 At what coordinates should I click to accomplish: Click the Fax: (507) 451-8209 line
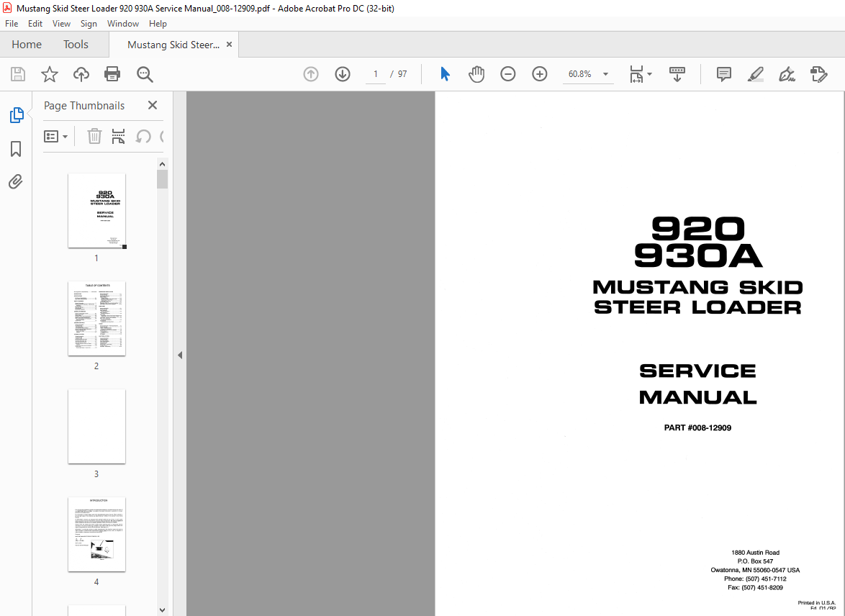[755, 587]
